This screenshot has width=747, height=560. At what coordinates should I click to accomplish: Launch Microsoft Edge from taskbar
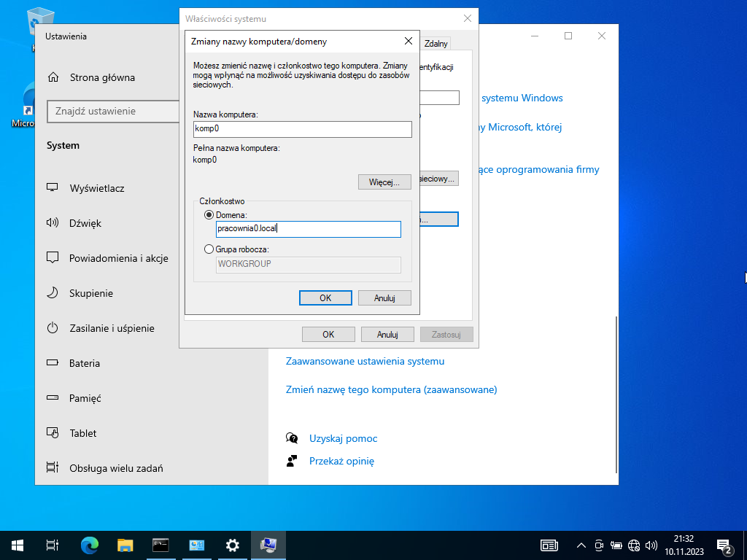point(89,545)
